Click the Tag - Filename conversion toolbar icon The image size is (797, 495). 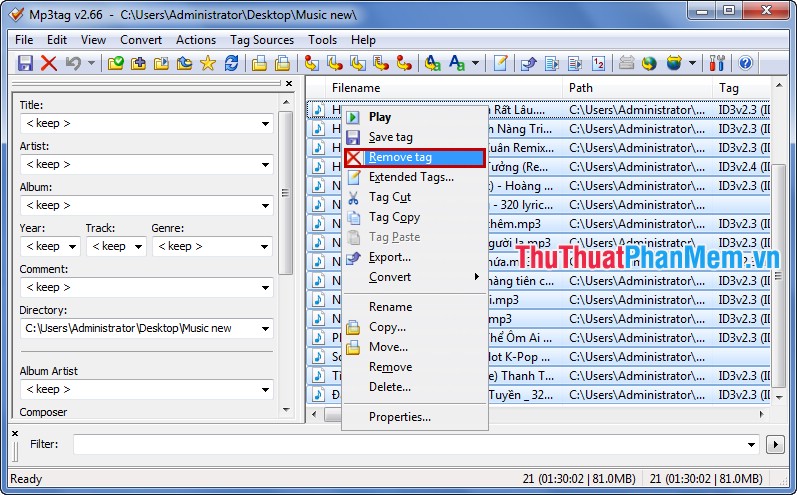312,63
